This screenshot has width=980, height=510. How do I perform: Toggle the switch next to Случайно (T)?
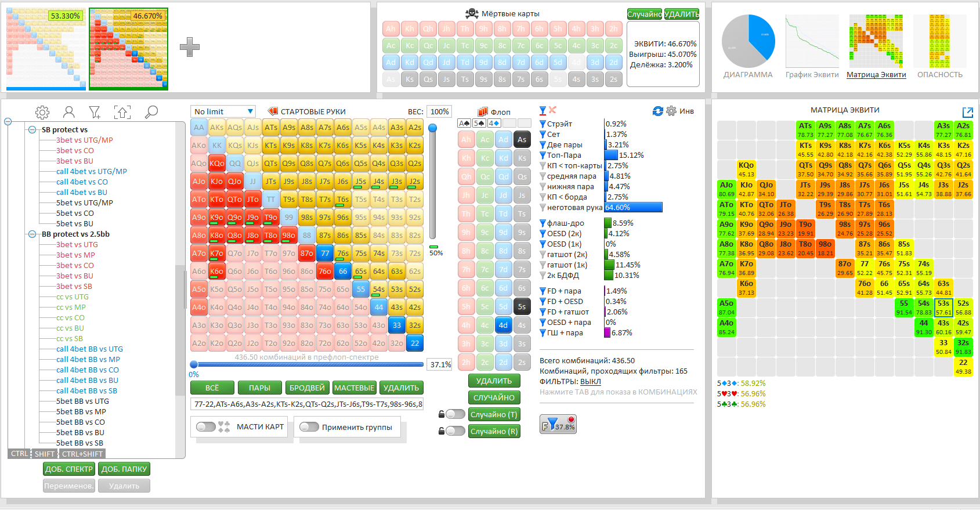455,414
